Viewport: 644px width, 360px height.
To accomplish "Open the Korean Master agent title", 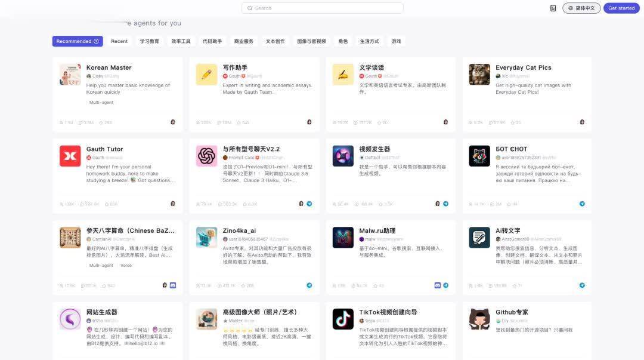I will tap(109, 67).
